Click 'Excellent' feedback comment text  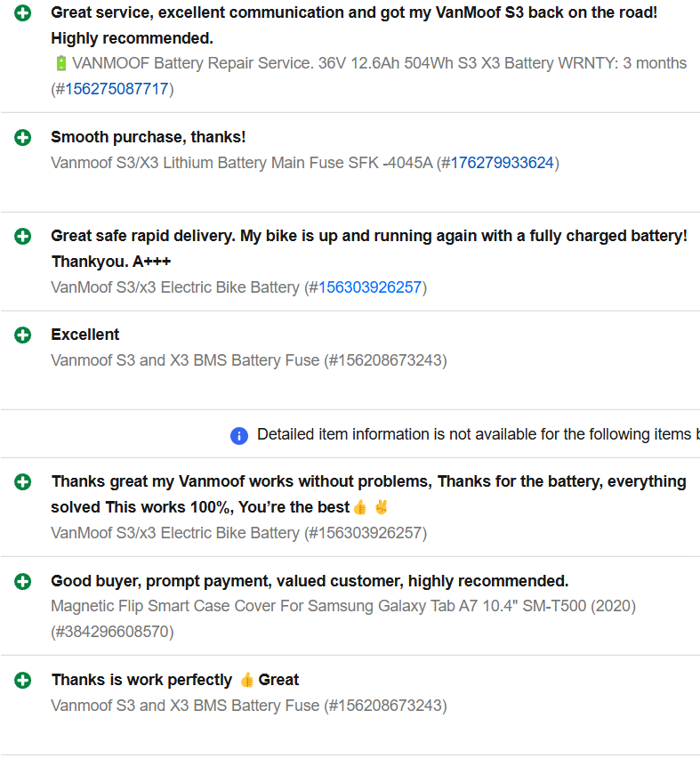[85, 335]
